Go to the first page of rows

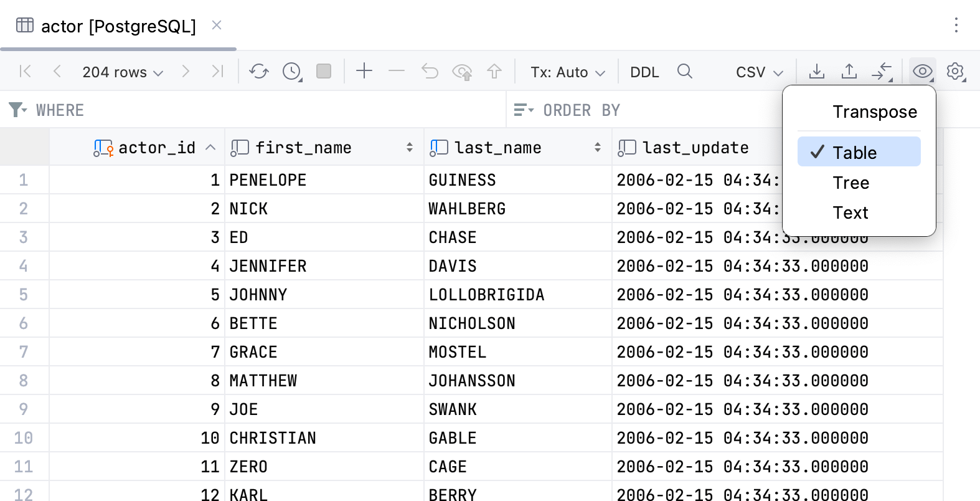pyautogui.click(x=26, y=72)
